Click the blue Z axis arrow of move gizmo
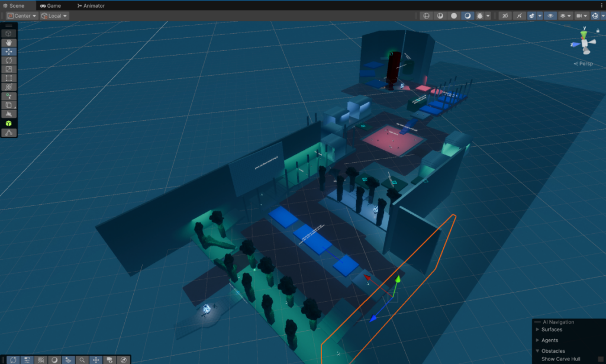Image resolution: width=606 pixels, height=364 pixels. coord(373,318)
